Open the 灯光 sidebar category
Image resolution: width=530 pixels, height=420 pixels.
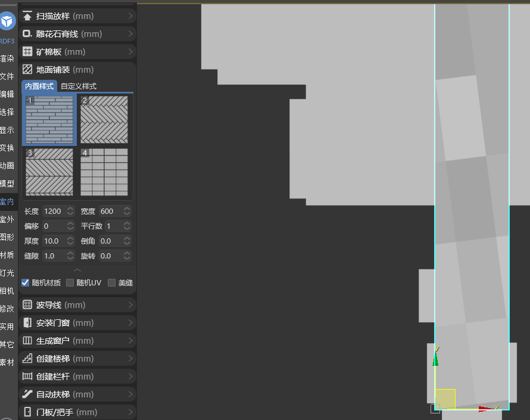pos(7,273)
